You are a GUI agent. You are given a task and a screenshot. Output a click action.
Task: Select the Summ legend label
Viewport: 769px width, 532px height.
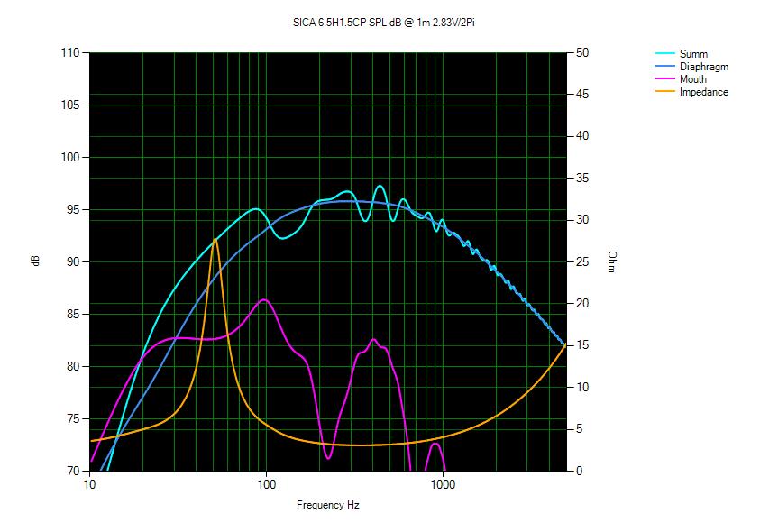(693, 54)
